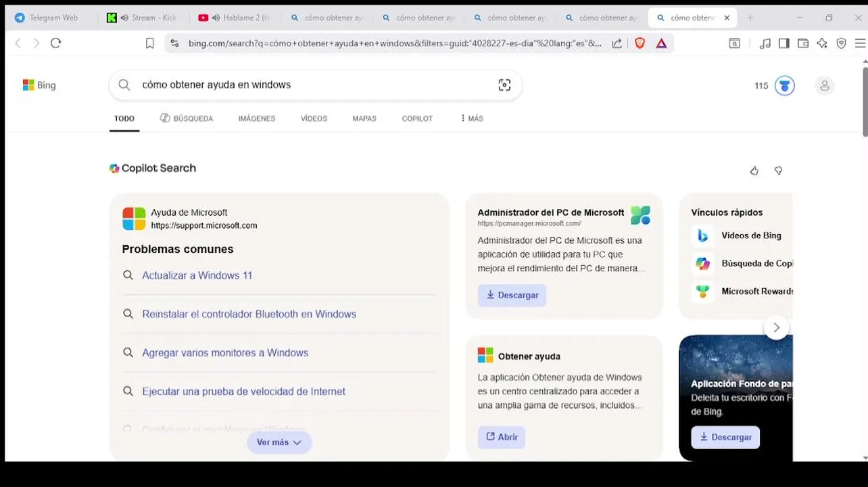Open the Bing account profile icon
The image size is (868, 487).
tap(824, 86)
